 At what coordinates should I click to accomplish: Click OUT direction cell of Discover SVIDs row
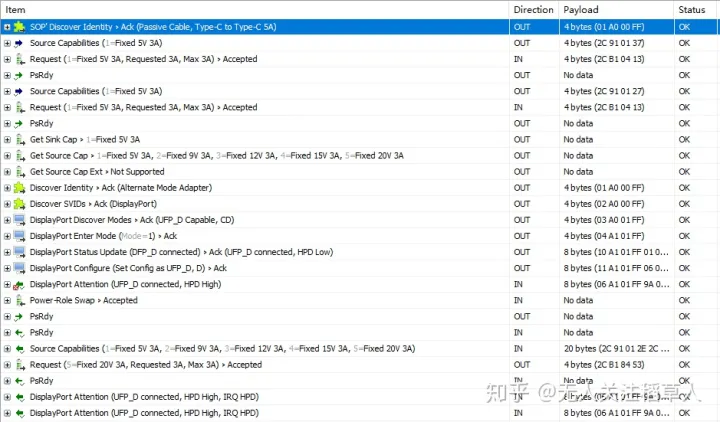click(x=522, y=204)
